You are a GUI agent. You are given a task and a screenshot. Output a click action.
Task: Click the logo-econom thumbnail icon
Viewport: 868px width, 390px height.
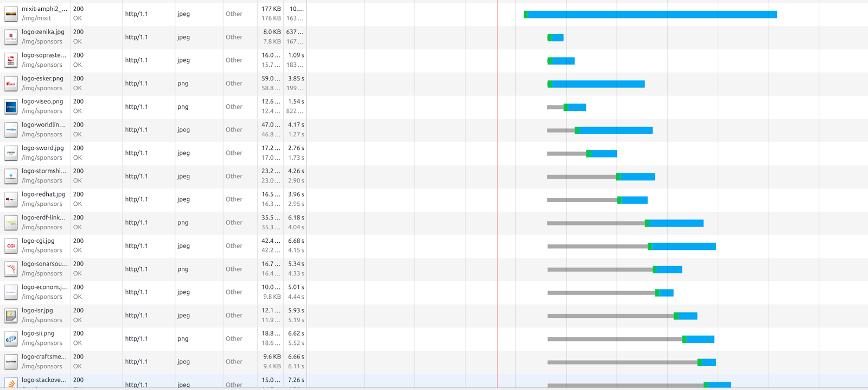11,292
